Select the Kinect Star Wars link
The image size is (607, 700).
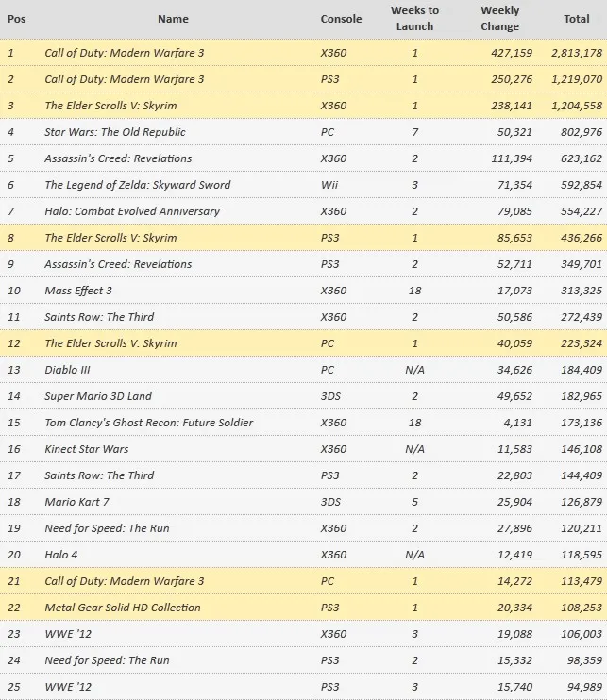pos(87,449)
